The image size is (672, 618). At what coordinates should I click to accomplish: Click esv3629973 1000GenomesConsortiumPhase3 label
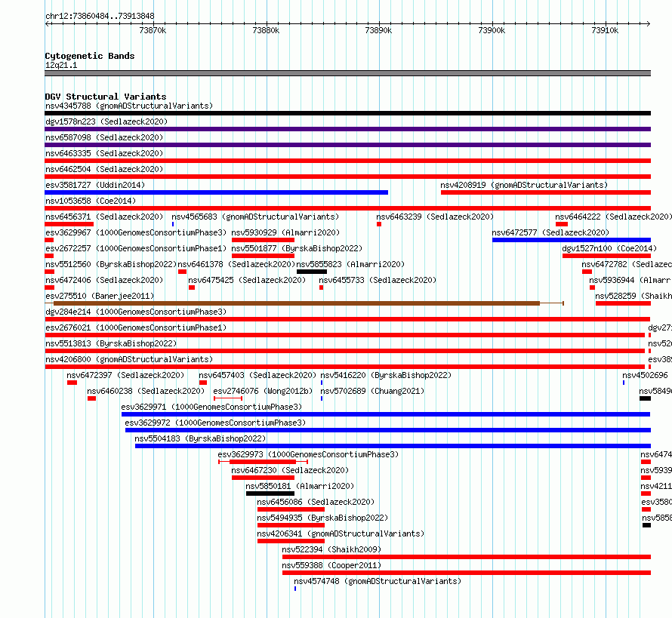click(308, 454)
